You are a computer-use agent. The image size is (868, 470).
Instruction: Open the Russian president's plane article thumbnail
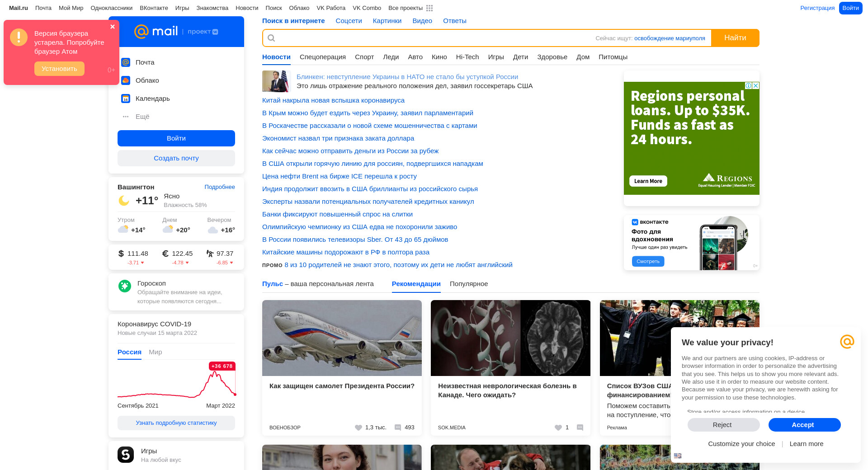pos(342,338)
